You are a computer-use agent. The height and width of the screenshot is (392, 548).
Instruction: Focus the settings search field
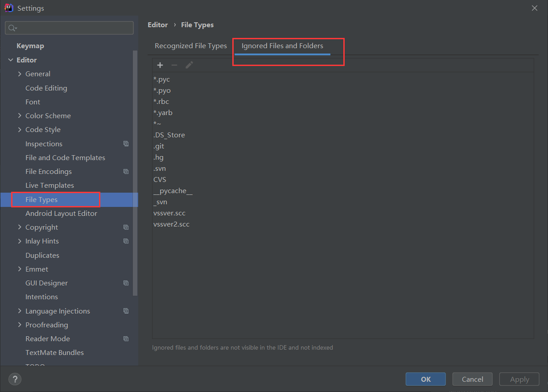[x=69, y=28]
